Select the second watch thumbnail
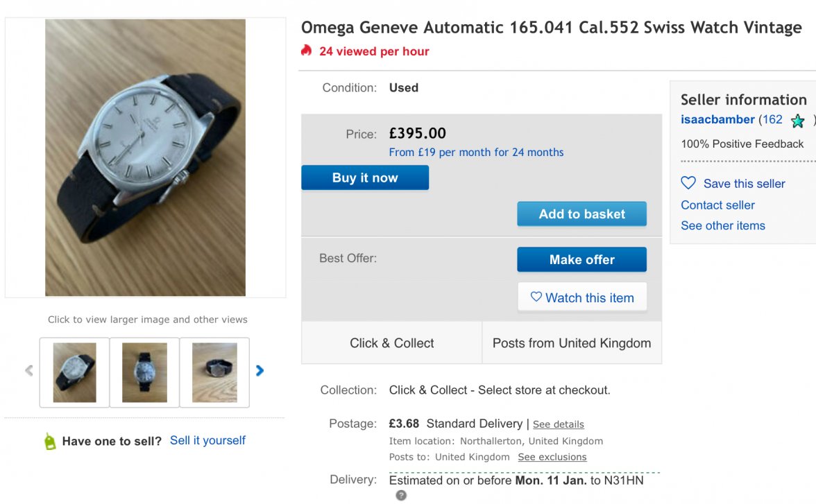The image size is (816, 504). pos(144,372)
